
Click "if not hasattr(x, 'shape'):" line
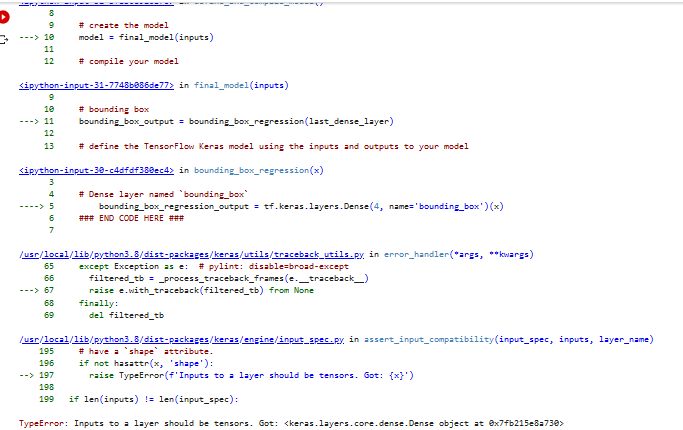[x=146, y=363]
